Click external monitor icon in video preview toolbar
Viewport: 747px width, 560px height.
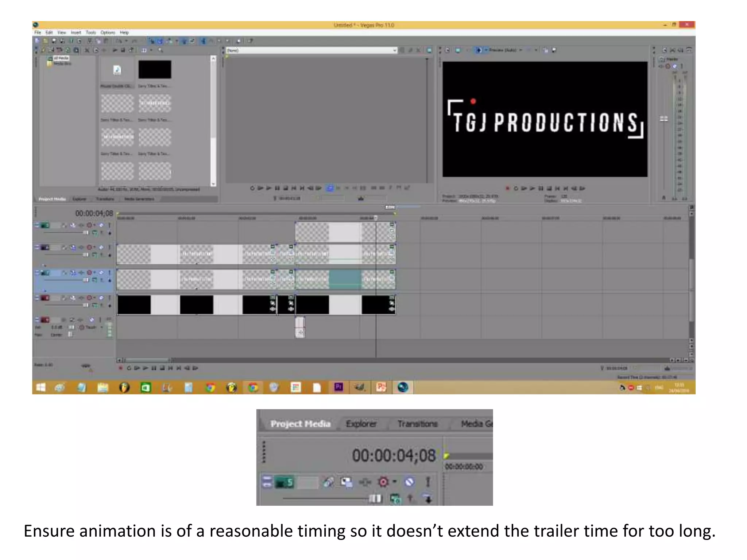(458, 50)
